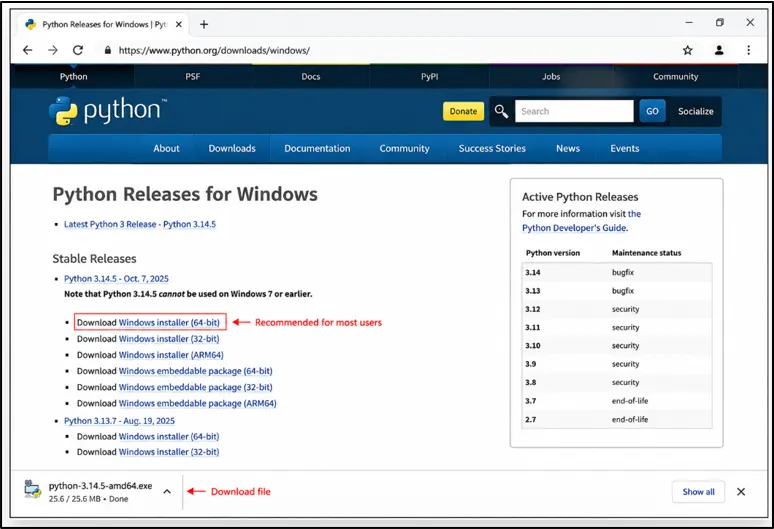Click the 25.6 / 25.6 MB Done status text

(x=88, y=499)
